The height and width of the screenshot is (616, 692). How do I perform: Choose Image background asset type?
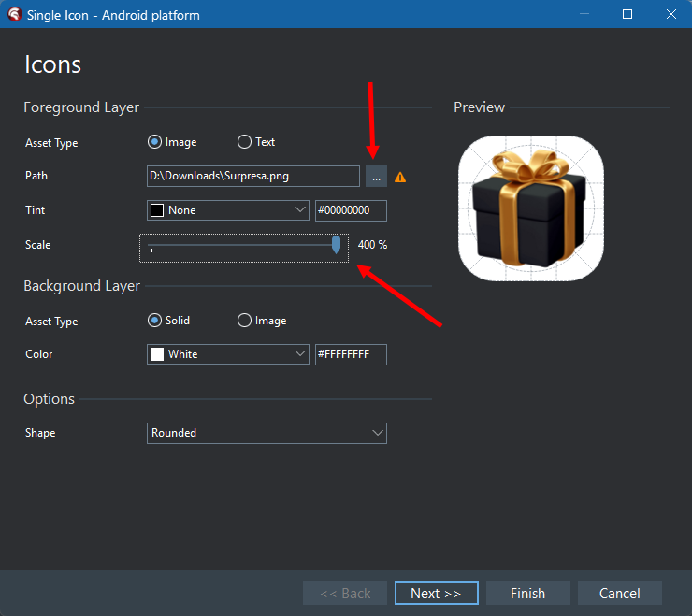point(262,321)
